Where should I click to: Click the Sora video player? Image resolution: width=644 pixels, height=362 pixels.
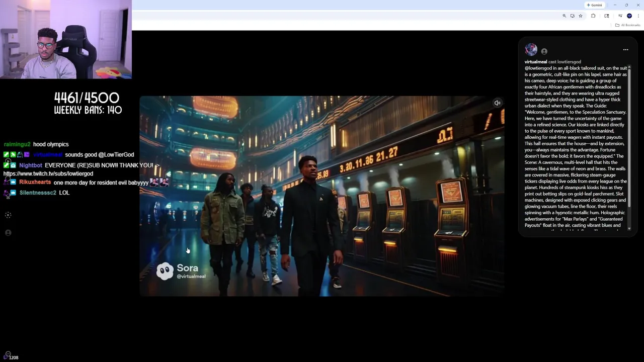point(322,196)
